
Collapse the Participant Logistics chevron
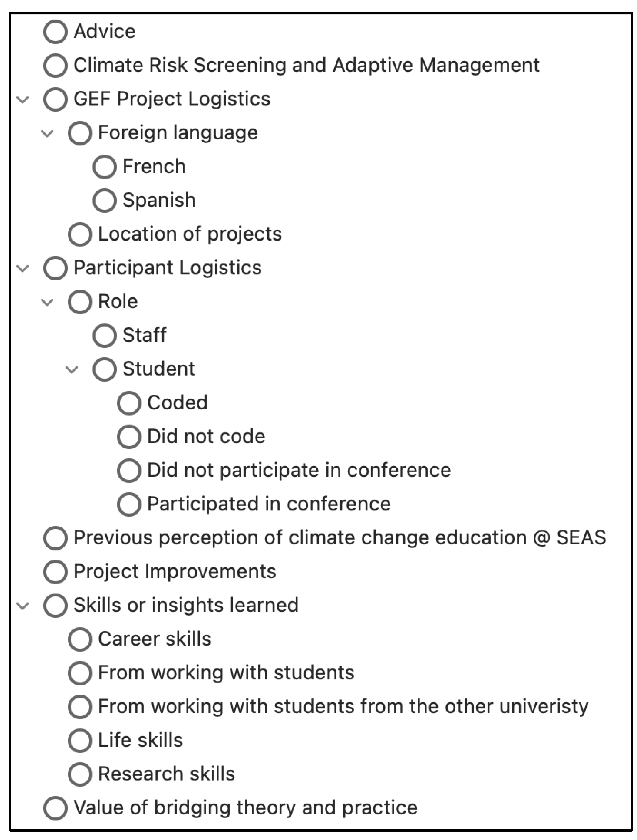pyautogui.click(x=23, y=269)
